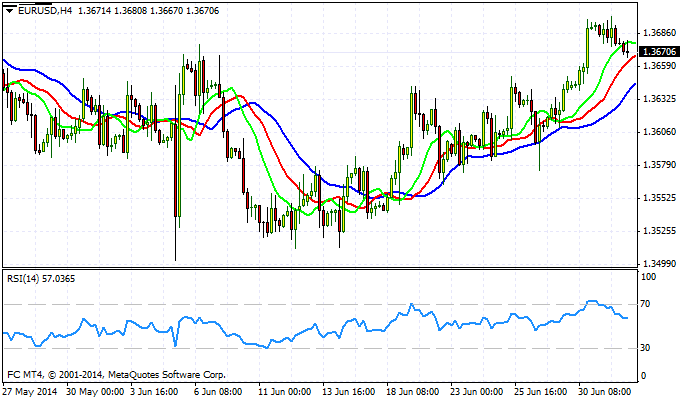Click the 1.35525 price axis label
This screenshot has width=680, height=400.
click(660, 197)
